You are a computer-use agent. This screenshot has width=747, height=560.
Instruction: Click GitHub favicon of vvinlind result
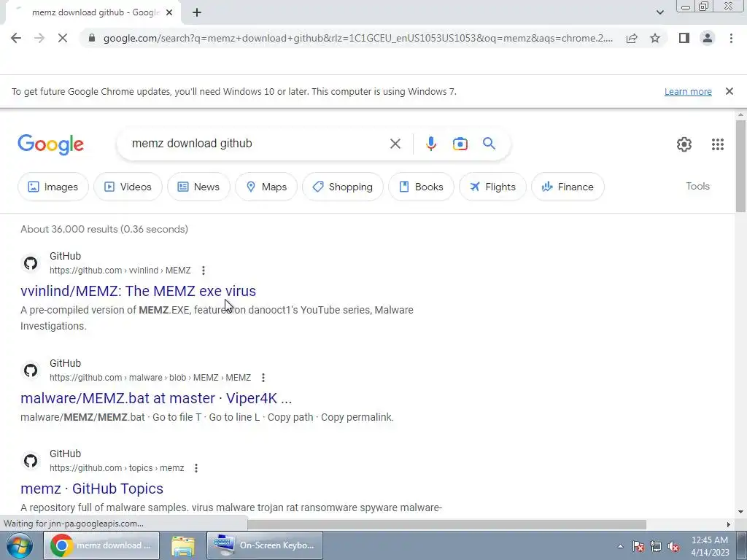point(31,263)
